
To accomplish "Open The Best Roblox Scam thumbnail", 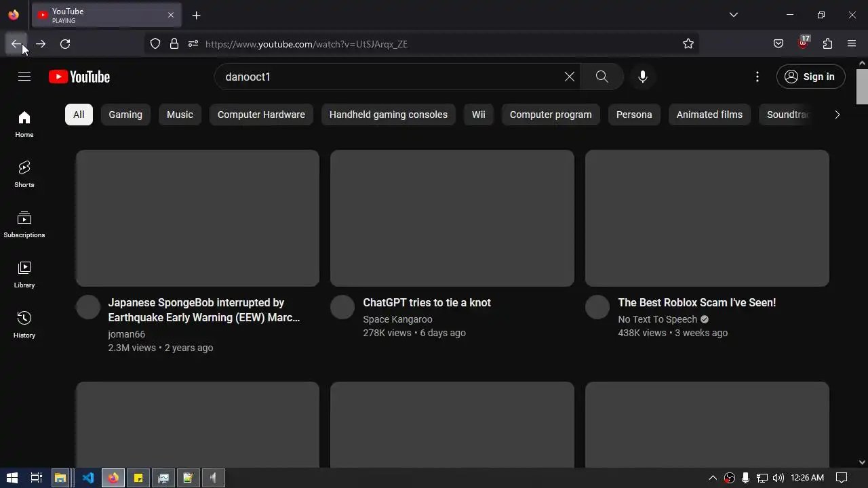I will [x=707, y=218].
